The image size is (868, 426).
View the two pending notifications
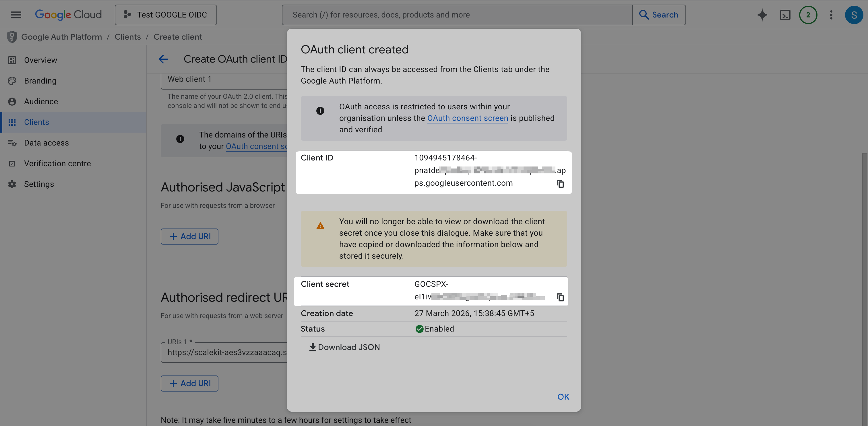[x=808, y=15]
